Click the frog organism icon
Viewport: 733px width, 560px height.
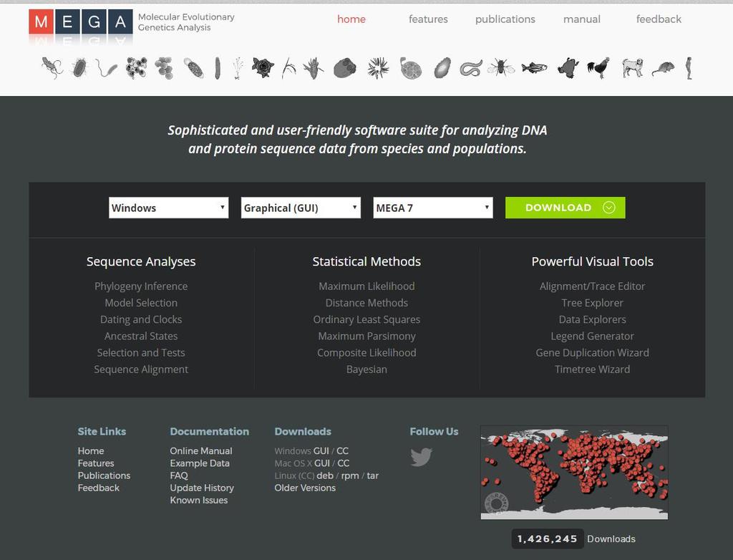point(568,68)
